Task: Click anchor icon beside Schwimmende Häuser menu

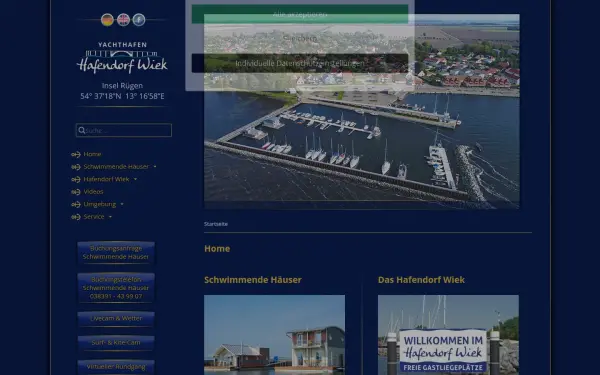Action: [76, 167]
